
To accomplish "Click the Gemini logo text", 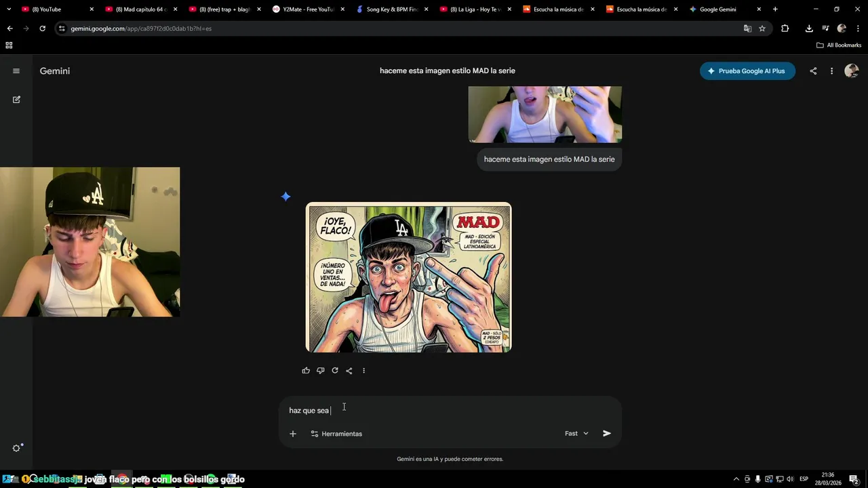I will click(x=55, y=71).
